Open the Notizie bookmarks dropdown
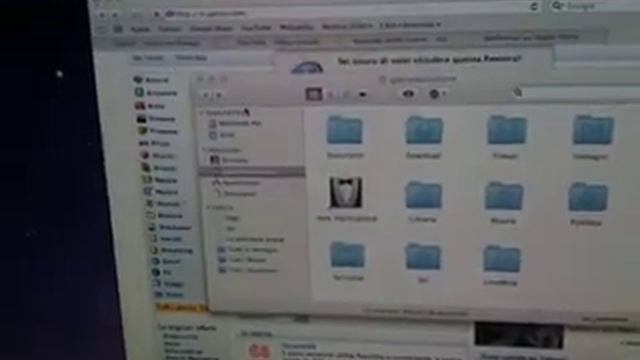This screenshot has width=640, height=360. tap(347, 27)
